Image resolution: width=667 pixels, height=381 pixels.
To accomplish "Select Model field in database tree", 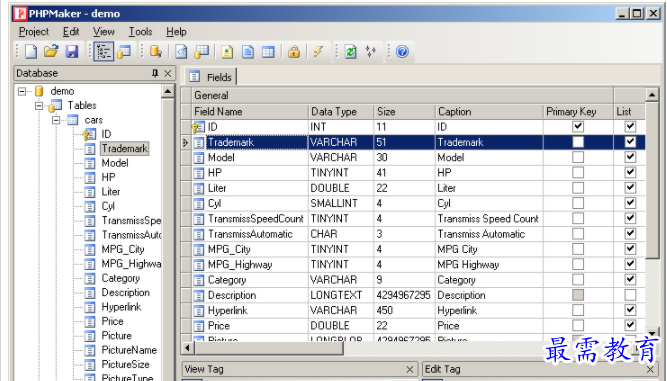I will 115,163.
